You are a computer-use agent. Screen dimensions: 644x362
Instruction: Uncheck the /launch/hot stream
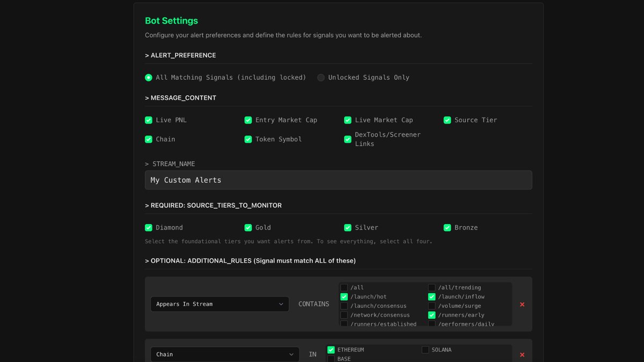[x=344, y=297]
